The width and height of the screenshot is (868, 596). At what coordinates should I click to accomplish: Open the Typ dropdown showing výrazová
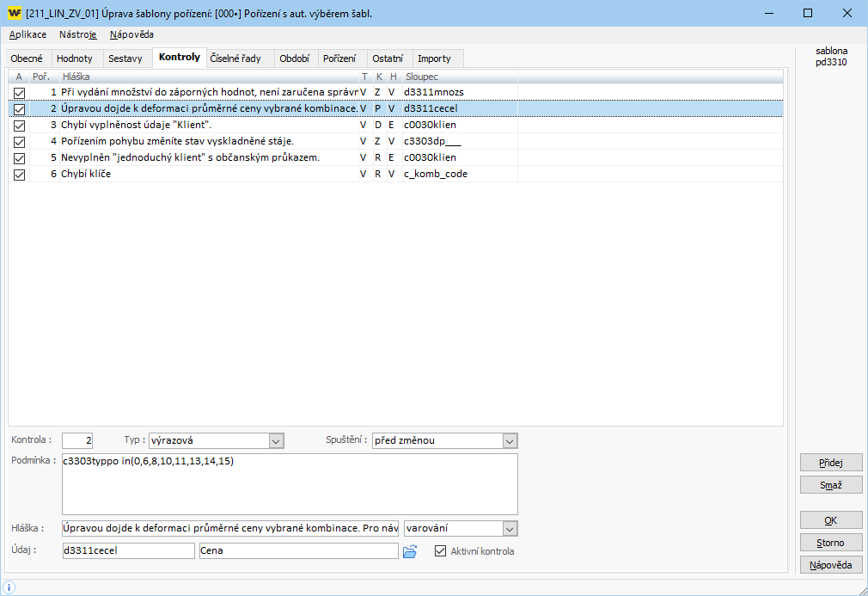click(x=276, y=441)
